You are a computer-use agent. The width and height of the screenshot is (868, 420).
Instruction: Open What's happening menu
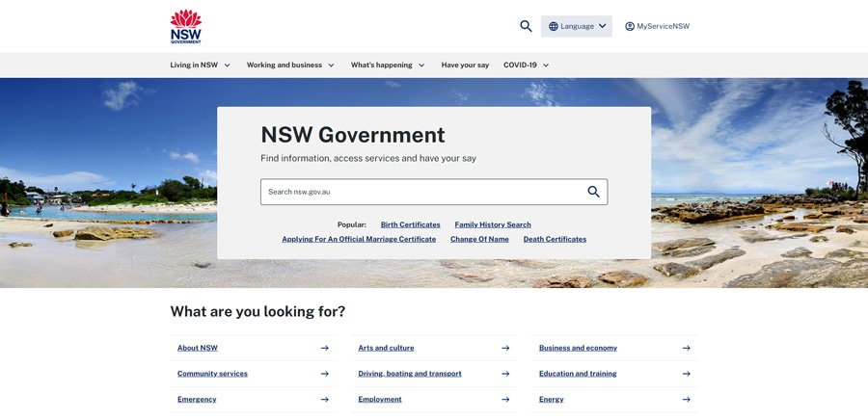click(x=381, y=65)
